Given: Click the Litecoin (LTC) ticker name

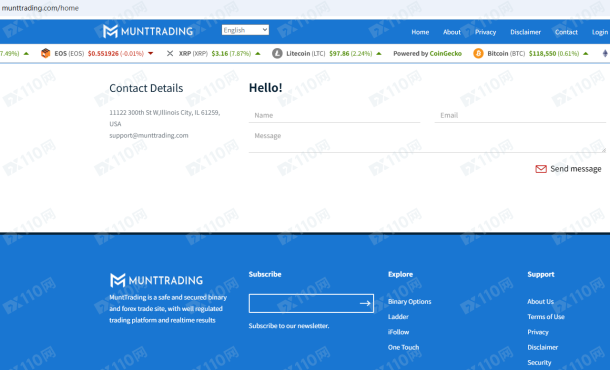Looking at the screenshot, I should coord(306,53).
